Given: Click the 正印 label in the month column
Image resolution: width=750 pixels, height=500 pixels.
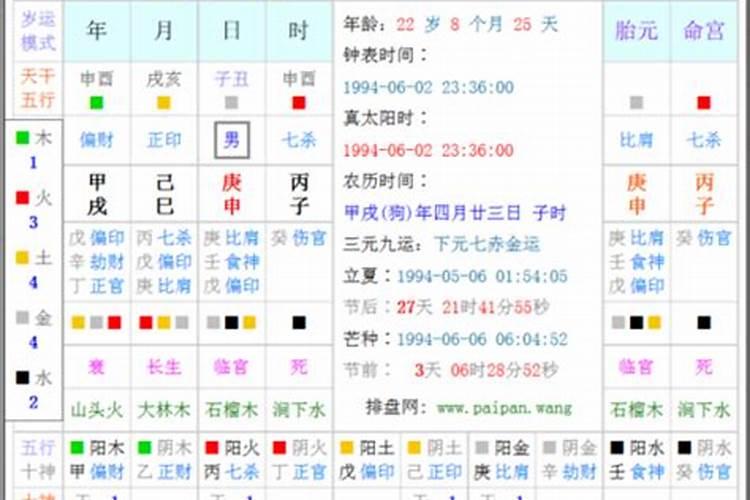Looking at the screenshot, I should pos(164,140).
